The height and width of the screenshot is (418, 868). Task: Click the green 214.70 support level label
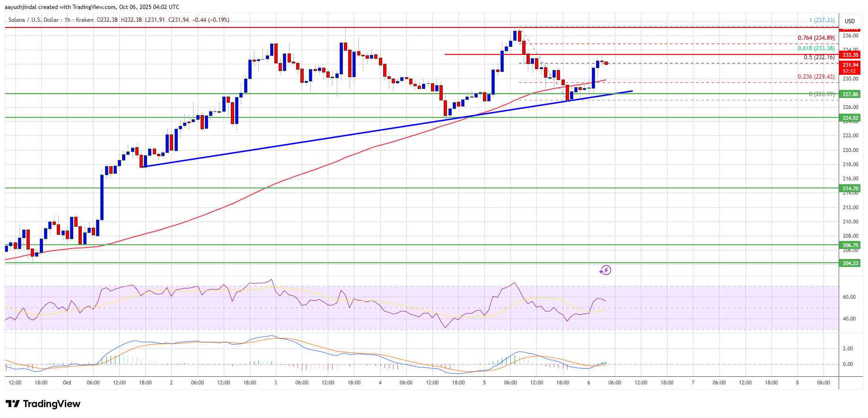click(850, 188)
